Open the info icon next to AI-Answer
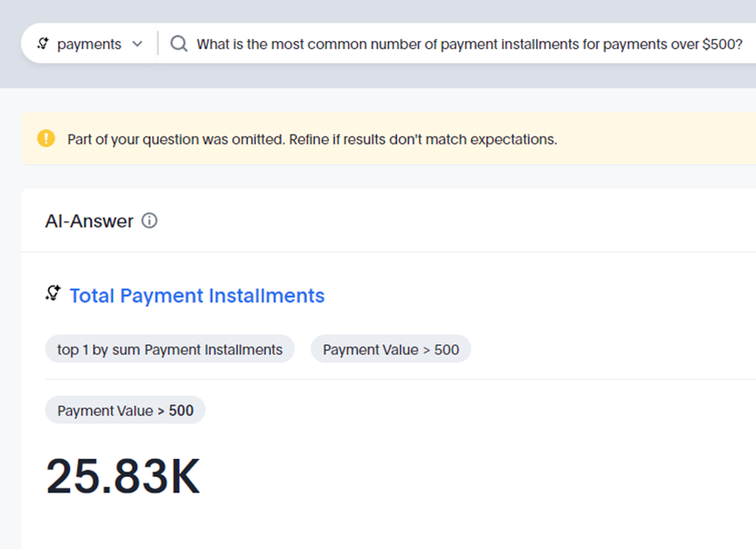 pyautogui.click(x=149, y=220)
